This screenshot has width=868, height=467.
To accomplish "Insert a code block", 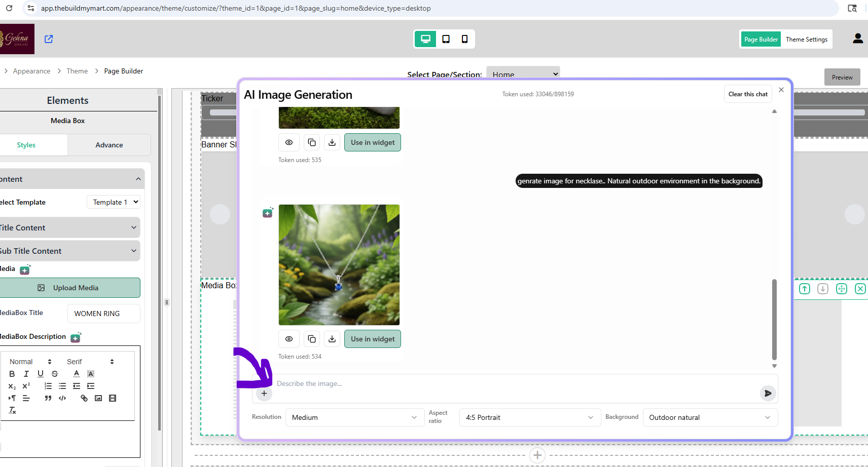I will [62, 398].
